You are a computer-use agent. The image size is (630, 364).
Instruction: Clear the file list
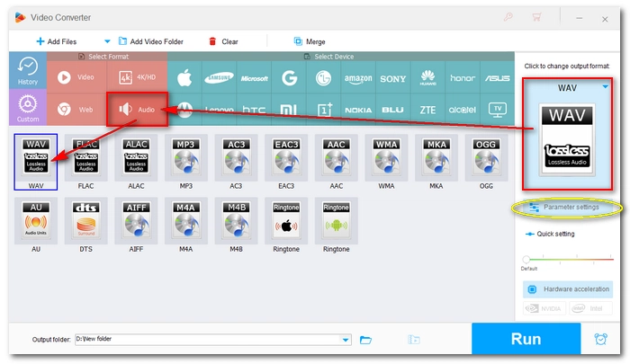(223, 41)
